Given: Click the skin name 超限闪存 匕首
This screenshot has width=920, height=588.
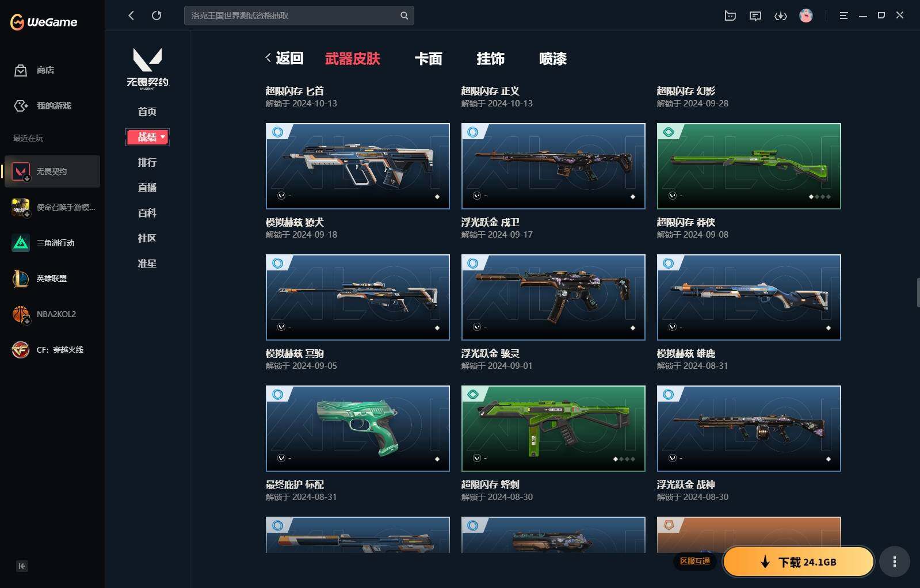Looking at the screenshot, I should [295, 91].
